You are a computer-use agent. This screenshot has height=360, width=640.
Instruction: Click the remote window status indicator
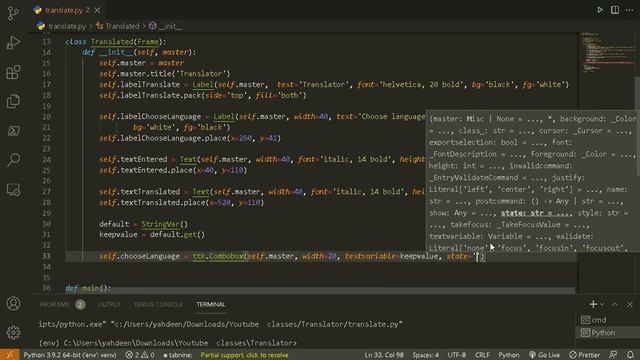9,355
